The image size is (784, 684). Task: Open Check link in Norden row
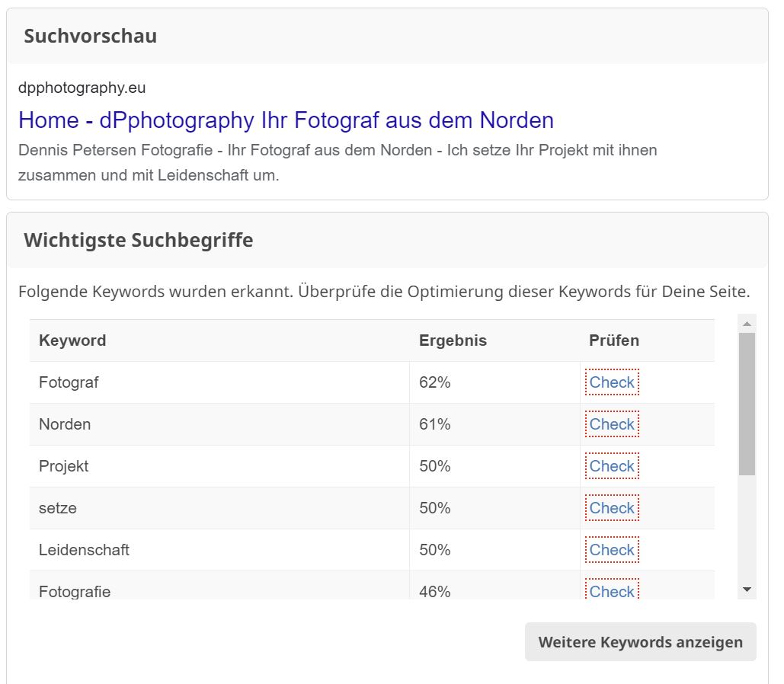tap(612, 424)
